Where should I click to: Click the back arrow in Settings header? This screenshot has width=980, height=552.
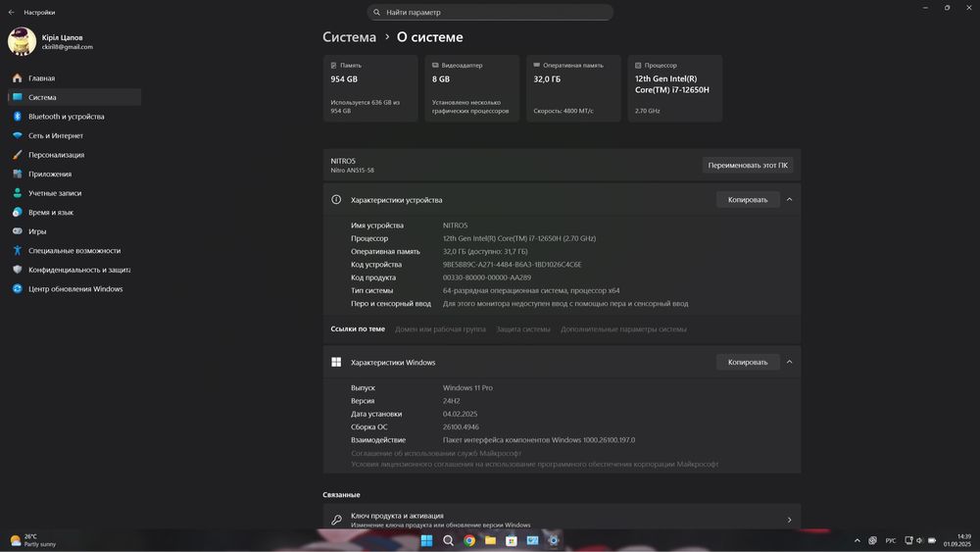[x=11, y=12]
